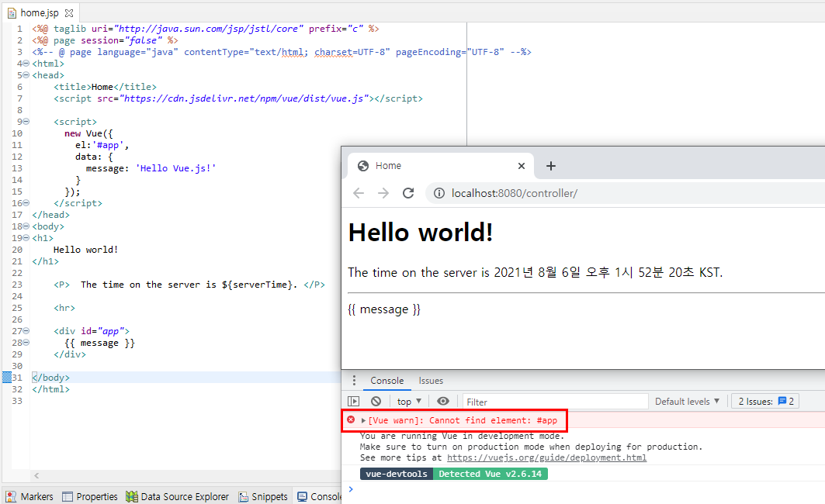Expand the Vue warn error message
The image size is (825, 504).
(x=363, y=420)
